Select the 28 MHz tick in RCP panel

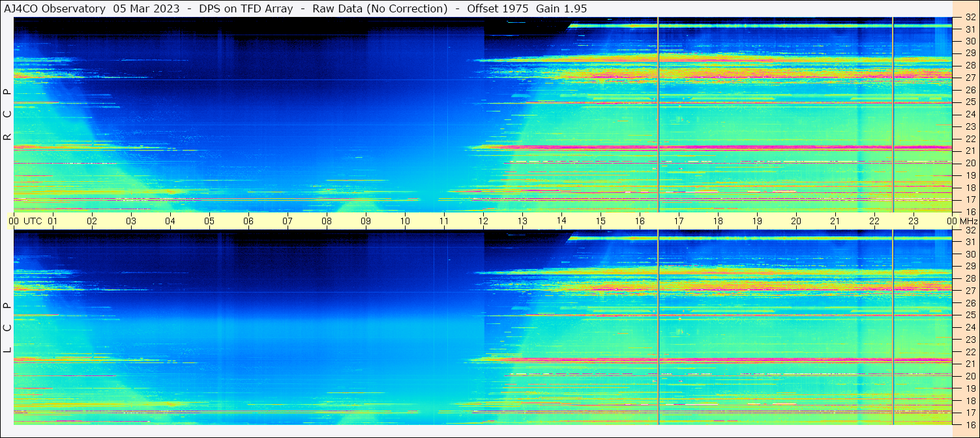[970, 65]
